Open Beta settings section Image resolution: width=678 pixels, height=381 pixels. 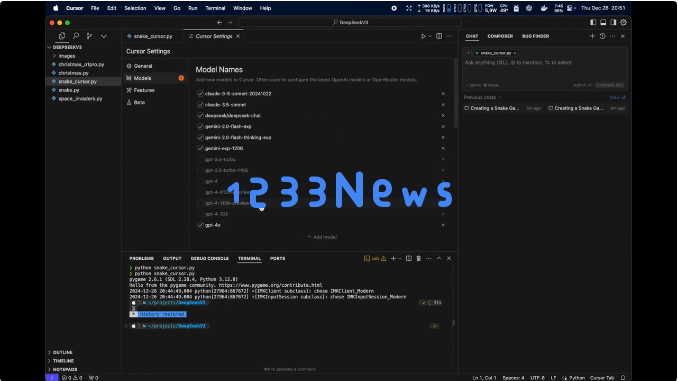coord(139,102)
